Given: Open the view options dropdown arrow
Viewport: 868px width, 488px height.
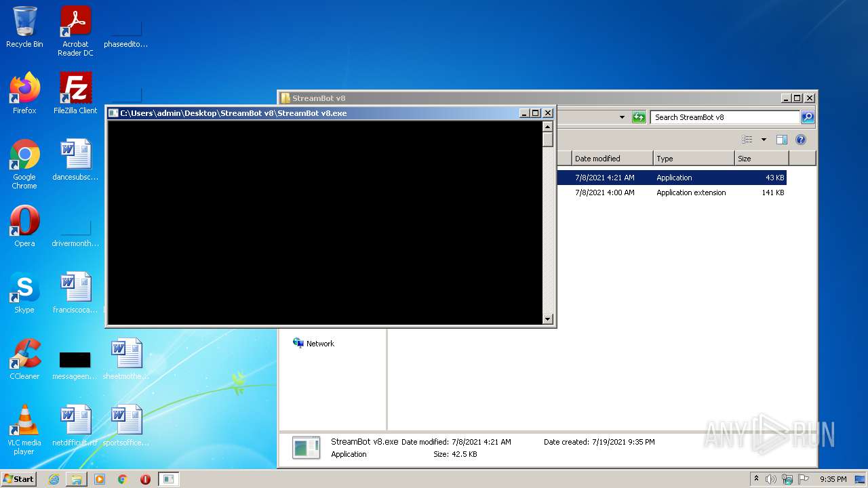Looking at the screenshot, I should [x=764, y=140].
